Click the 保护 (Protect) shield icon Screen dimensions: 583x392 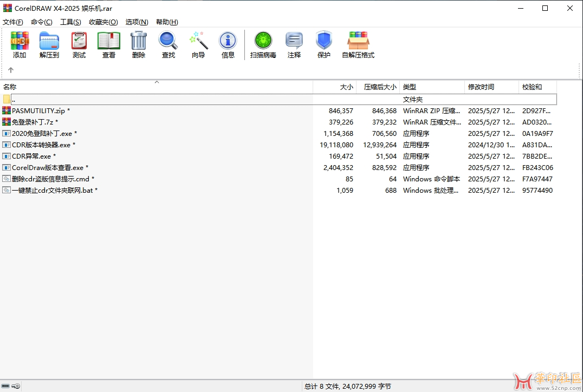pyautogui.click(x=324, y=40)
